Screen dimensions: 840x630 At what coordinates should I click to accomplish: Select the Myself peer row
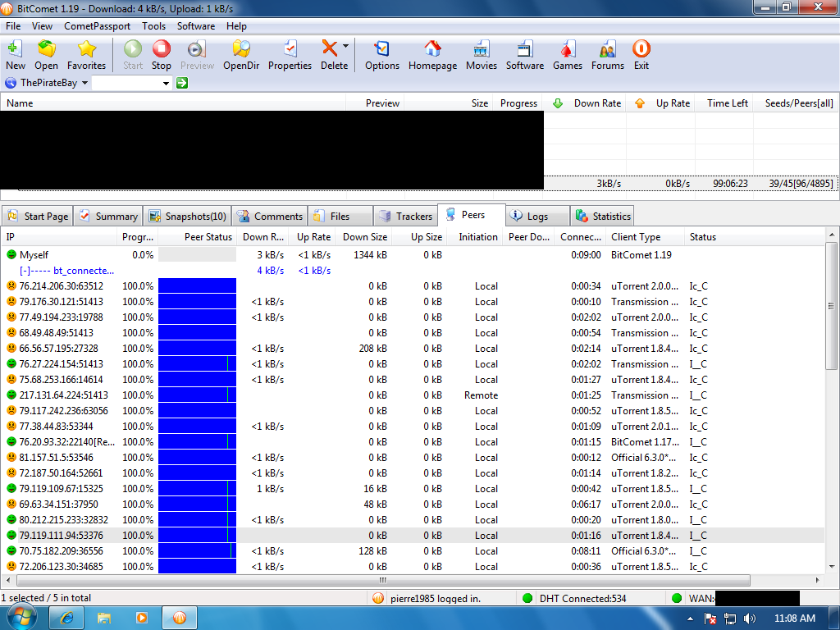click(413, 255)
